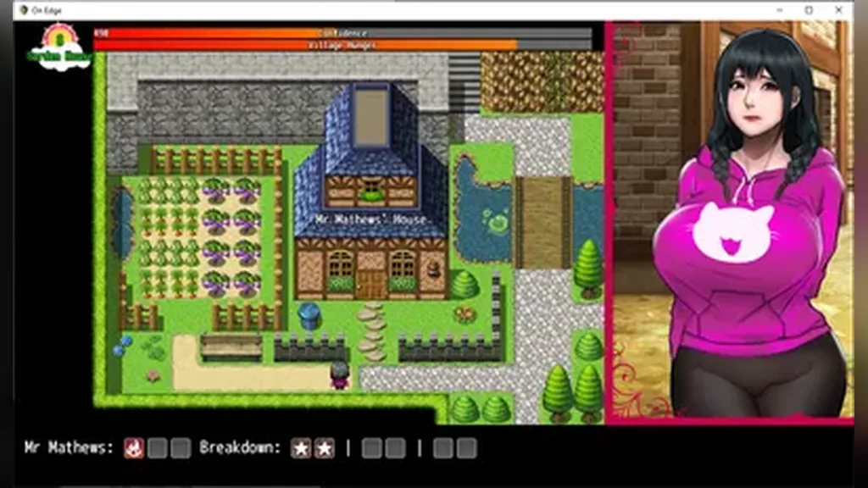This screenshot has width=868, height=488.
Task: Click the chimney on the blue roof
Action: [371, 116]
